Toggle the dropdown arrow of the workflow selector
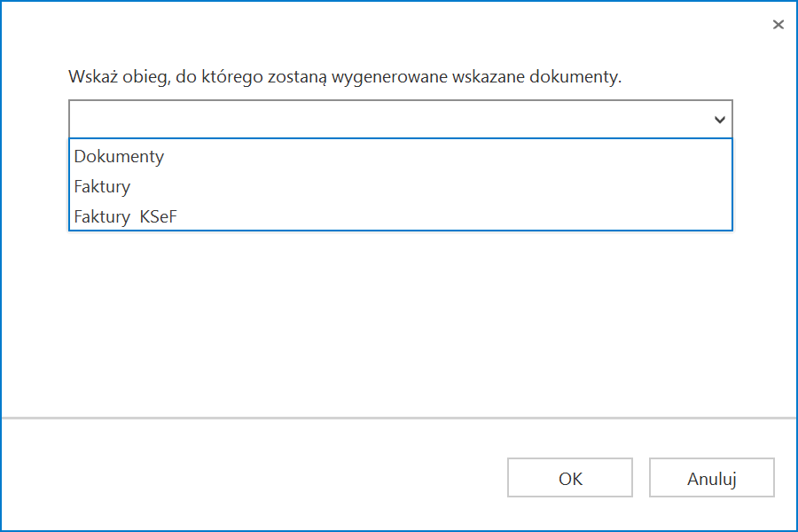 pos(720,120)
